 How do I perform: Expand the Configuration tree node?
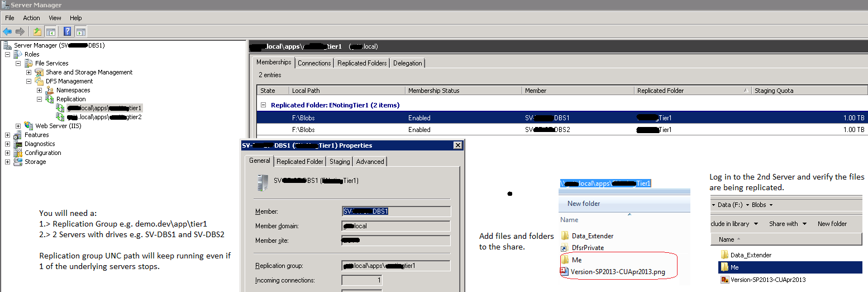click(7, 153)
